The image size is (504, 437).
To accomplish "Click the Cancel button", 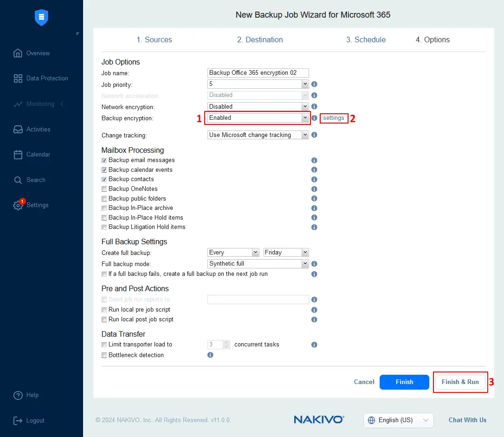I will pos(364,382).
